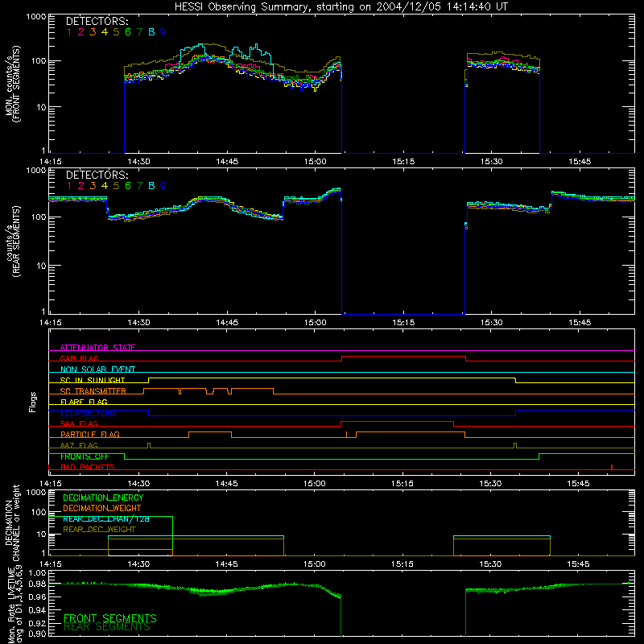Viewport: 644px width, 644px height.
Task: Select the SC IN SUNLIGHT flag label
Action: 93,380
